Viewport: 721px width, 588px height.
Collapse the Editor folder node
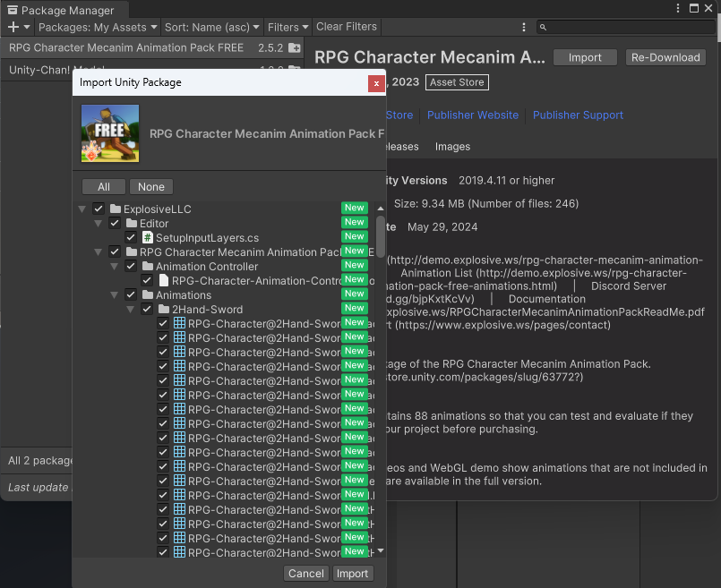(x=98, y=223)
